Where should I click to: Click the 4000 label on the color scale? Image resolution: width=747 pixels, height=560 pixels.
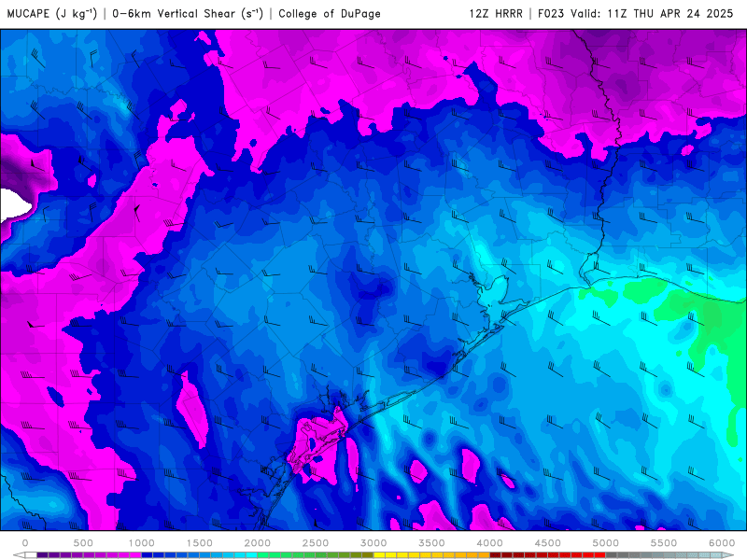point(489,543)
